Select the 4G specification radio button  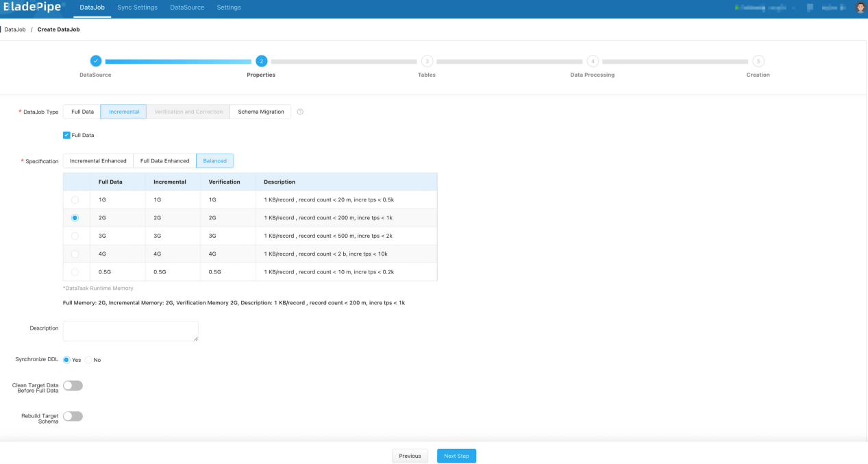coord(75,254)
